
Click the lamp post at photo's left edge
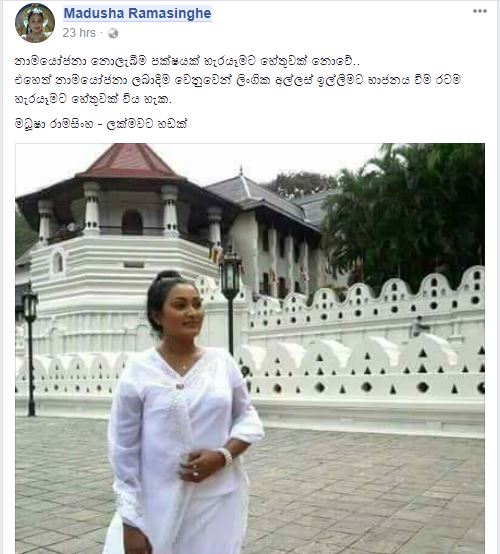coord(30,348)
